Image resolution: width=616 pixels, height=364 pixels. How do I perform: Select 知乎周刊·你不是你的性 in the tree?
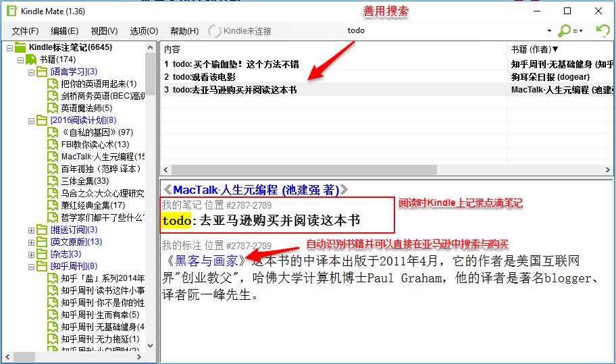(x=103, y=303)
